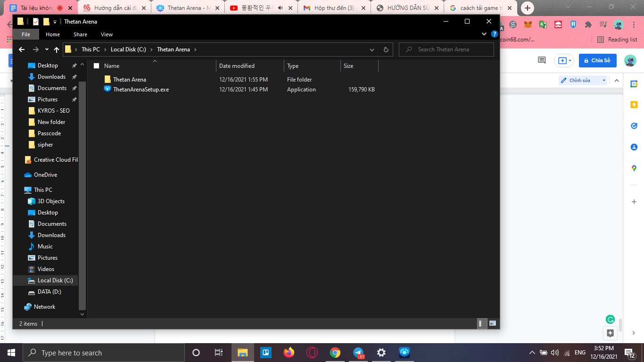Open the recent locations dropdown arrow
This screenshot has height=362, width=644.
tap(47, 49)
